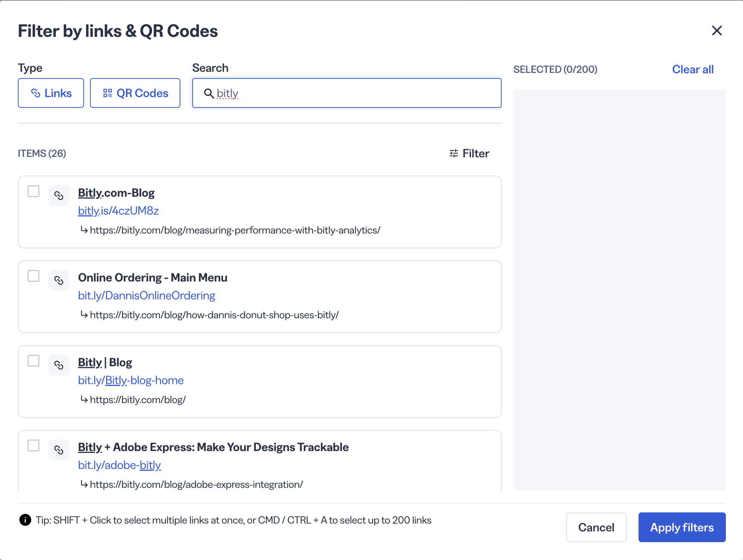The width and height of the screenshot is (743, 560).
Task: Close the Filter by links dialog
Action: tap(717, 30)
